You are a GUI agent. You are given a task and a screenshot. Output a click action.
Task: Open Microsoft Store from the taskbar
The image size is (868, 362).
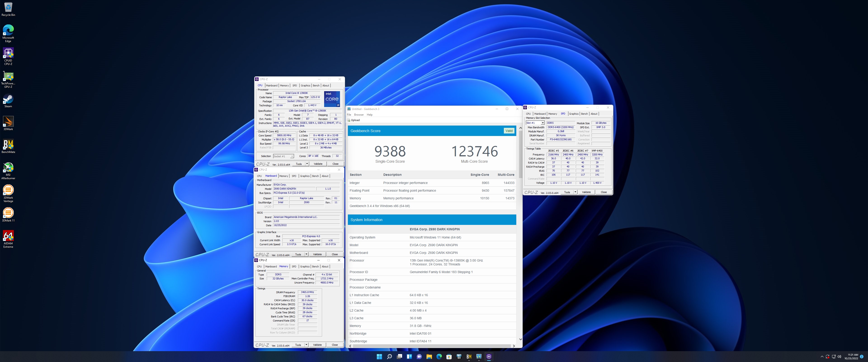449,357
